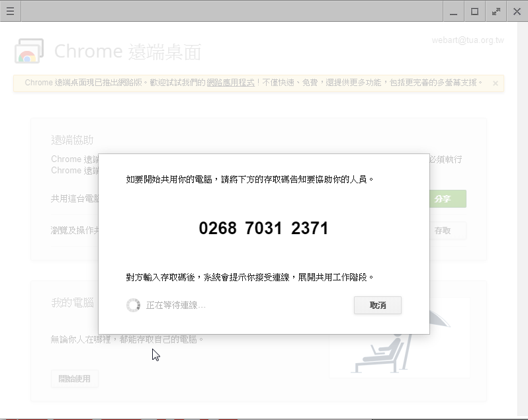Maximize the window with square icon
The height and width of the screenshot is (420, 528).
[x=474, y=11]
